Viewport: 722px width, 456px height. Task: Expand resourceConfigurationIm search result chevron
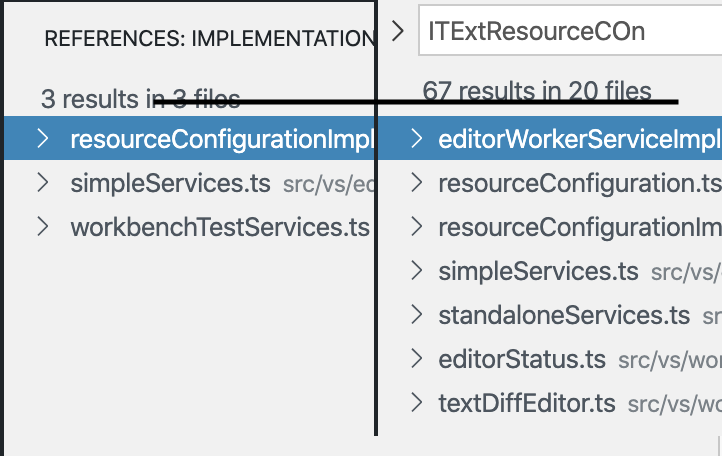pyautogui.click(x=416, y=227)
